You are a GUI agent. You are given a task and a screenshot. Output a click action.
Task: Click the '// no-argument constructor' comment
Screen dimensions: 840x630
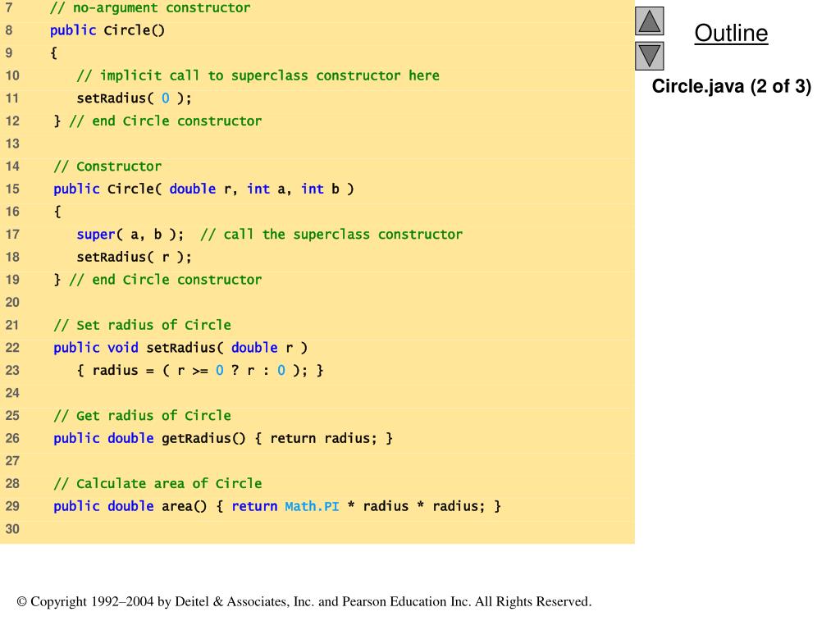(x=150, y=8)
